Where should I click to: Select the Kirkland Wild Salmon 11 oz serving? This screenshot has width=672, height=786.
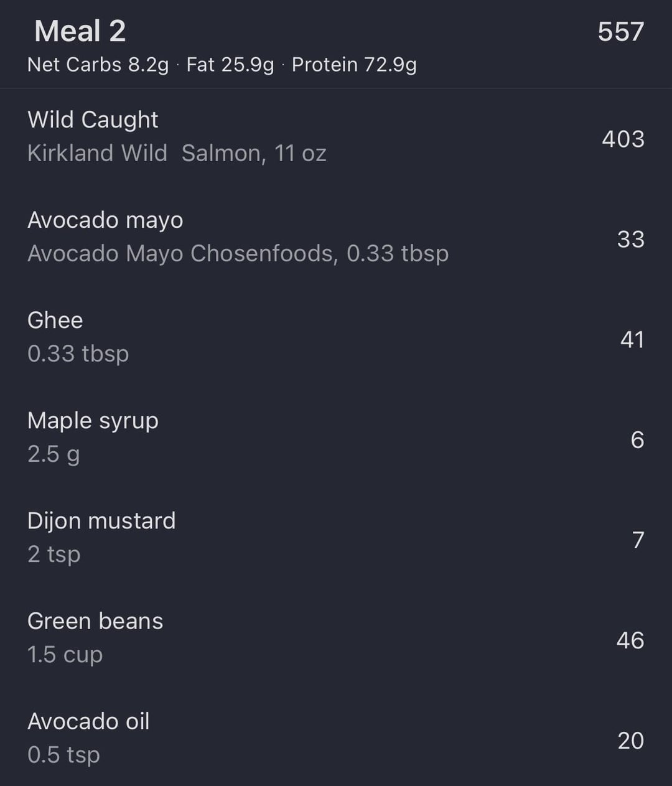point(177,153)
